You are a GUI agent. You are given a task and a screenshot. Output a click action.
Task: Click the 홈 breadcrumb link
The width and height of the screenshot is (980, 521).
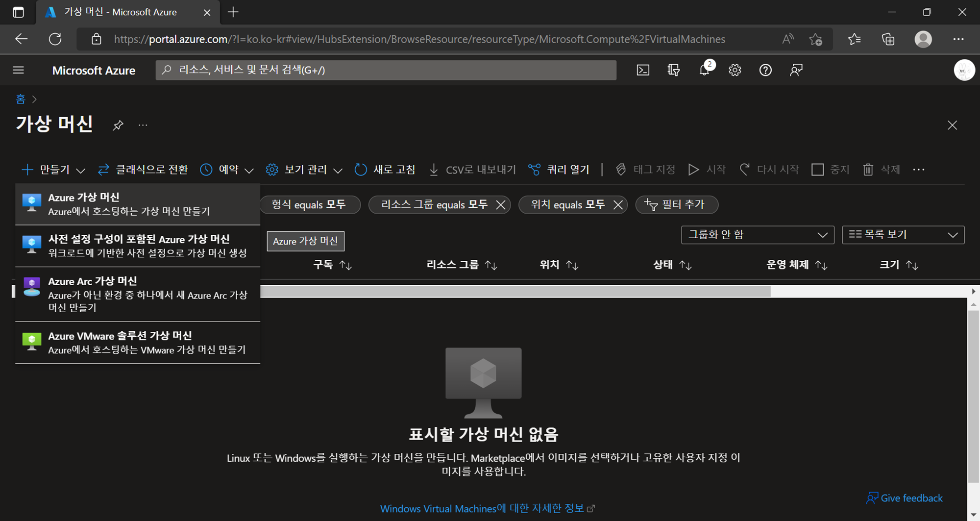tap(21, 99)
